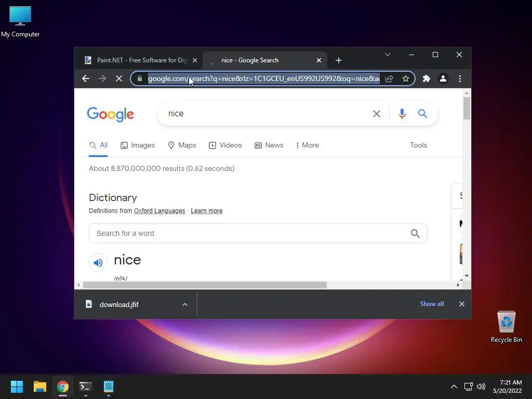Viewport: 532px width, 399px height.
Task: Clear the Google search box text
Action: (x=377, y=114)
